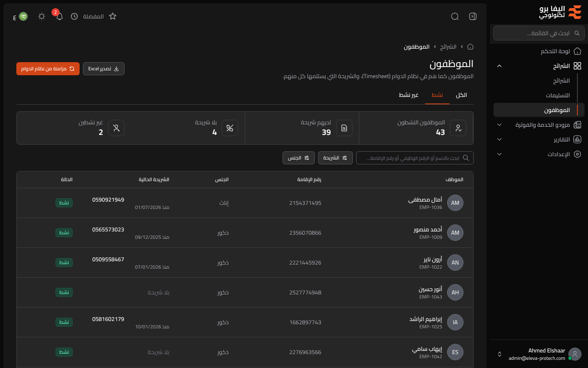The image size is (588, 368).
Task: Click SIM number 0565573023
Action: (x=108, y=229)
